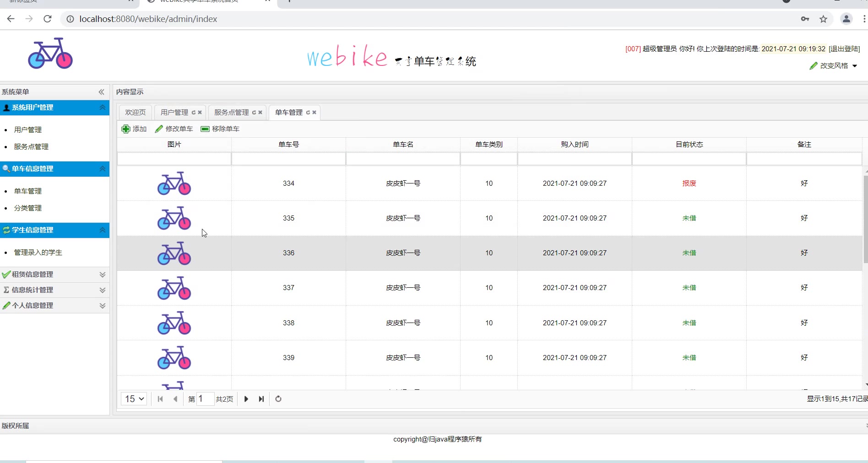Click the bike image in row 335
This screenshot has width=868, height=463.
[174, 218]
